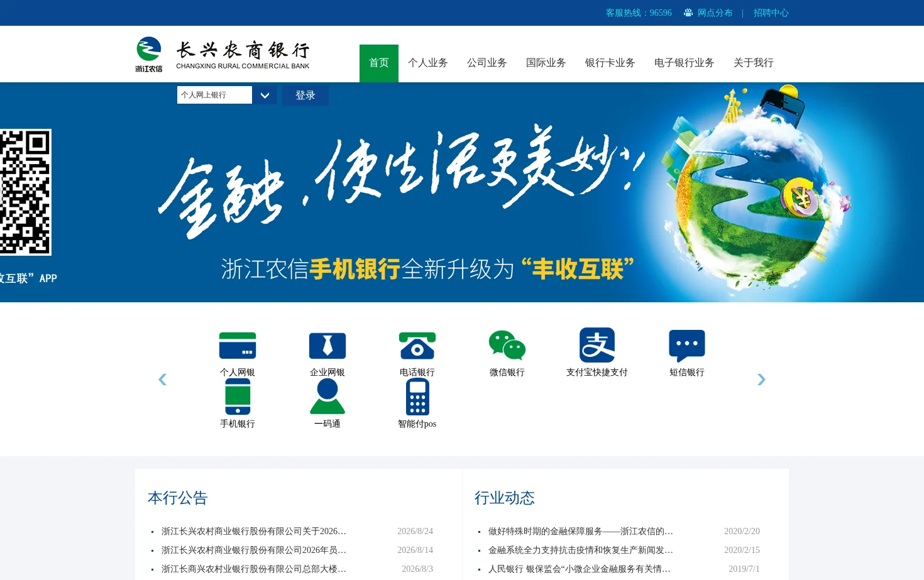Open the 智能付pos terminal icon
This screenshot has width=924, height=580.
pyautogui.click(x=417, y=397)
